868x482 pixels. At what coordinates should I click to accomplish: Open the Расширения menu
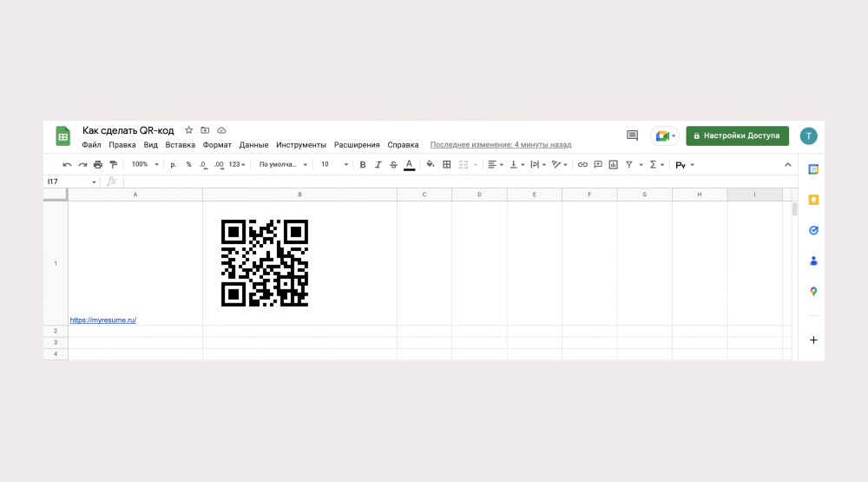click(357, 144)
